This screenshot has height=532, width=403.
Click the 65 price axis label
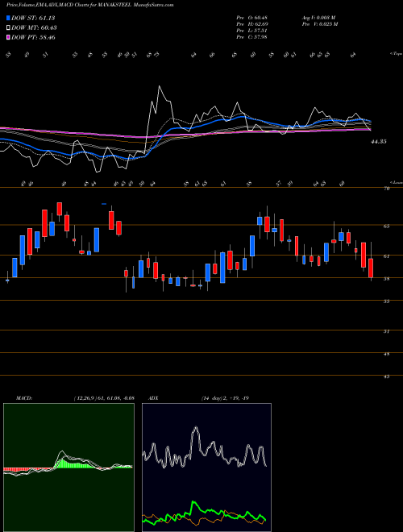(x=386, y=227)
